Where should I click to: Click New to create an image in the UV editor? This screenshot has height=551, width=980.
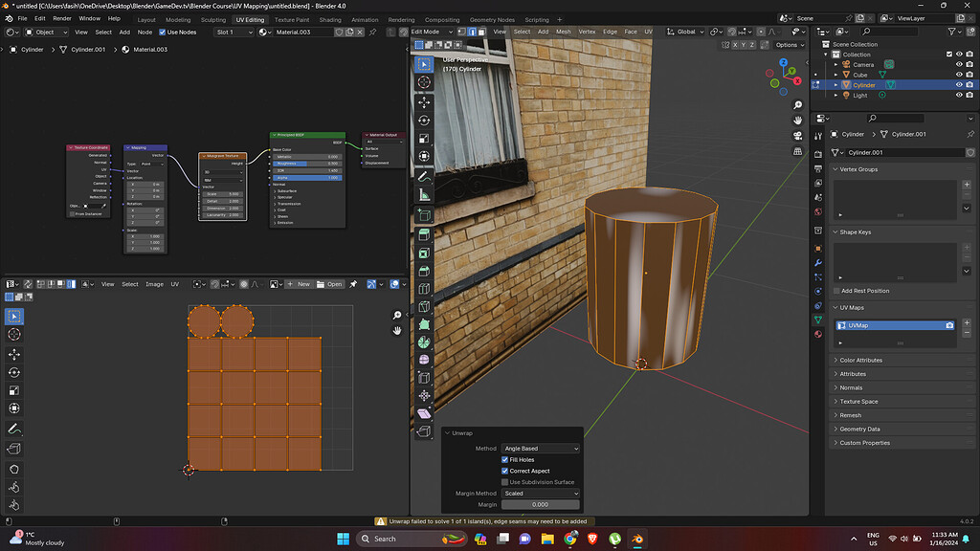[301, 284]
